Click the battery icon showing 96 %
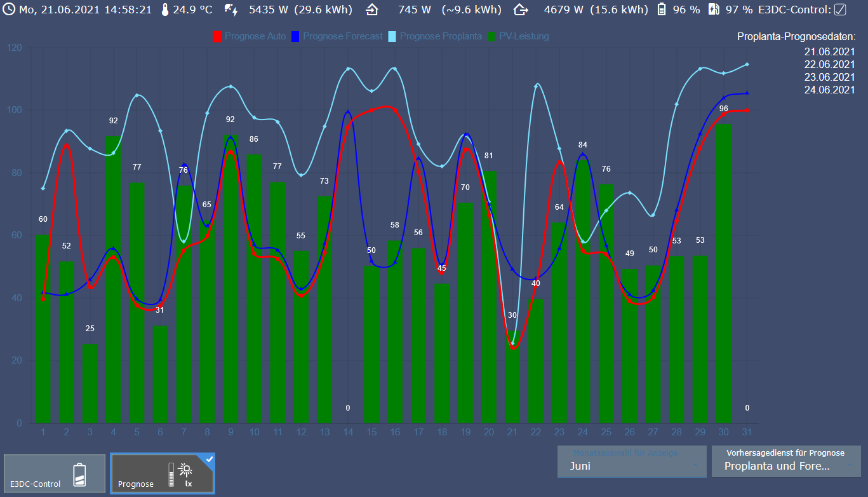 pos(662,10)
